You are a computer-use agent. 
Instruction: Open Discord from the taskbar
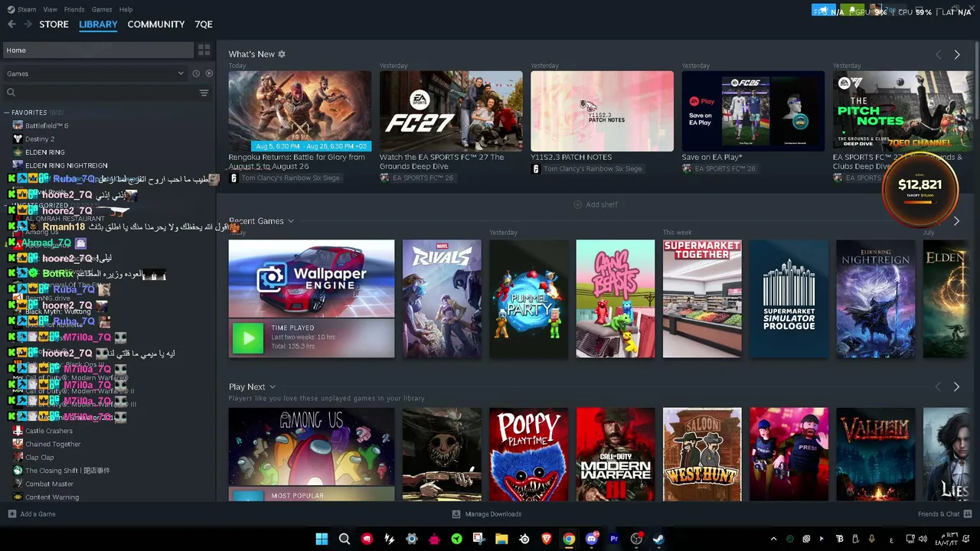591,539
